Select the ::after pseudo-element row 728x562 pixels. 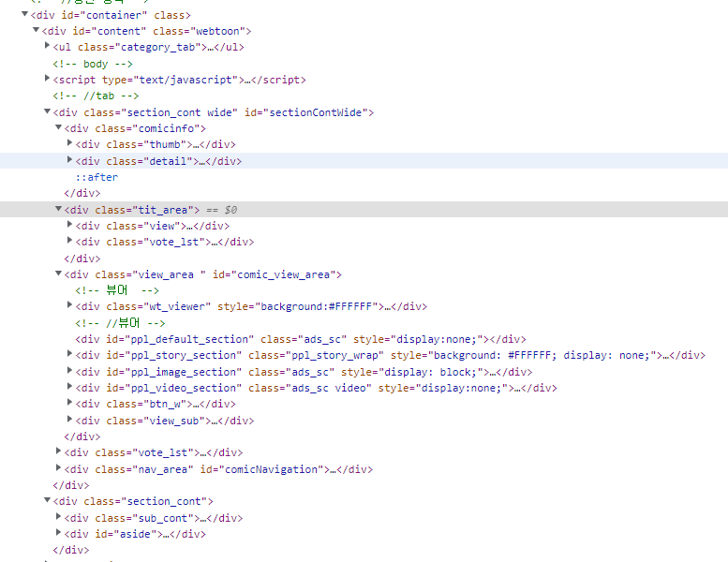point(97,177)
